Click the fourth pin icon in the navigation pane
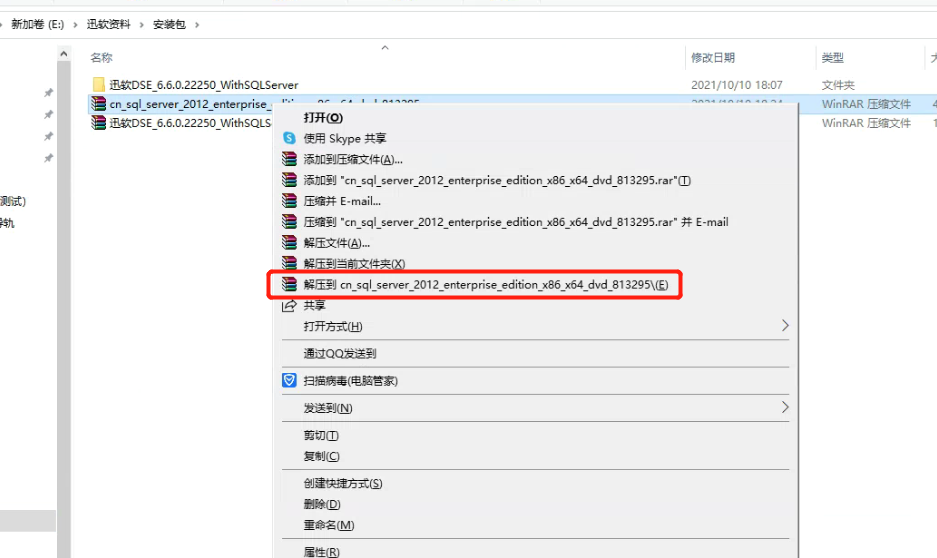 48,158
